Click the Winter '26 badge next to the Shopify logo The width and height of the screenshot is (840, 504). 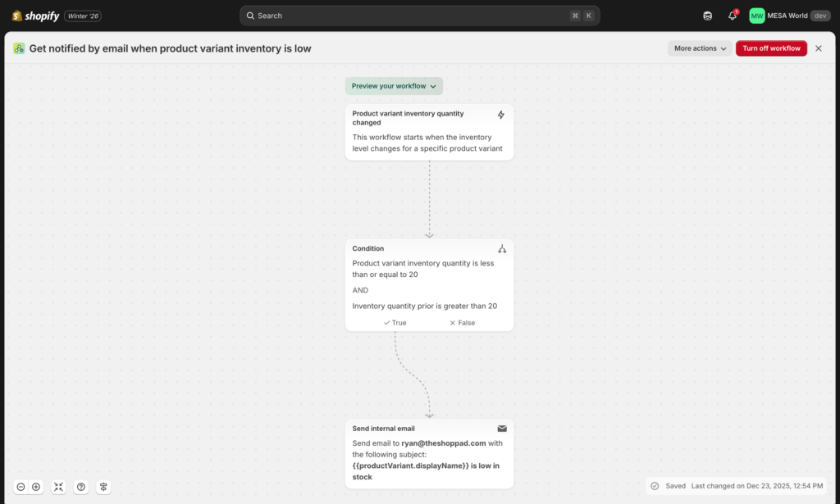click(x=82, y=15)
